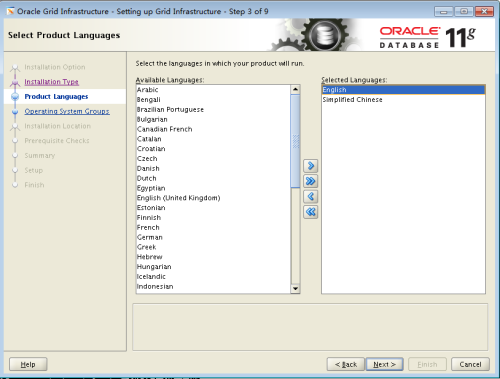Screen dimensions: 500x379
Task: Select Greek in Available Languages
Action: click(x=213, y=247)
